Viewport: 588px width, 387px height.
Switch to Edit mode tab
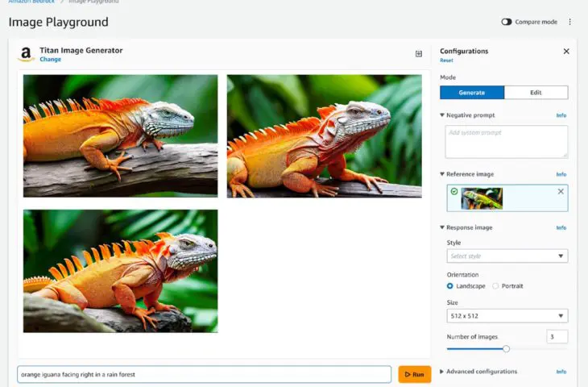pos(536,93)
